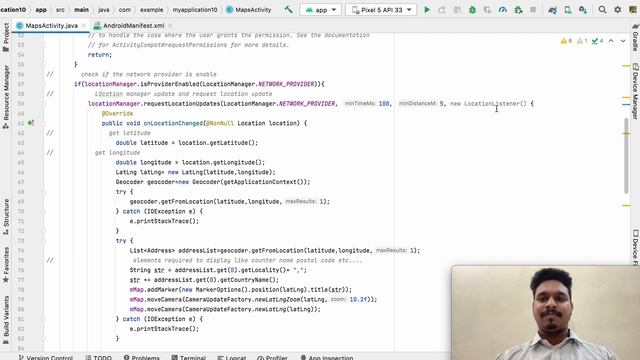Click the zoom value 10.2f on line 79
The image size is (640, 360).
[x=358, y=300]
